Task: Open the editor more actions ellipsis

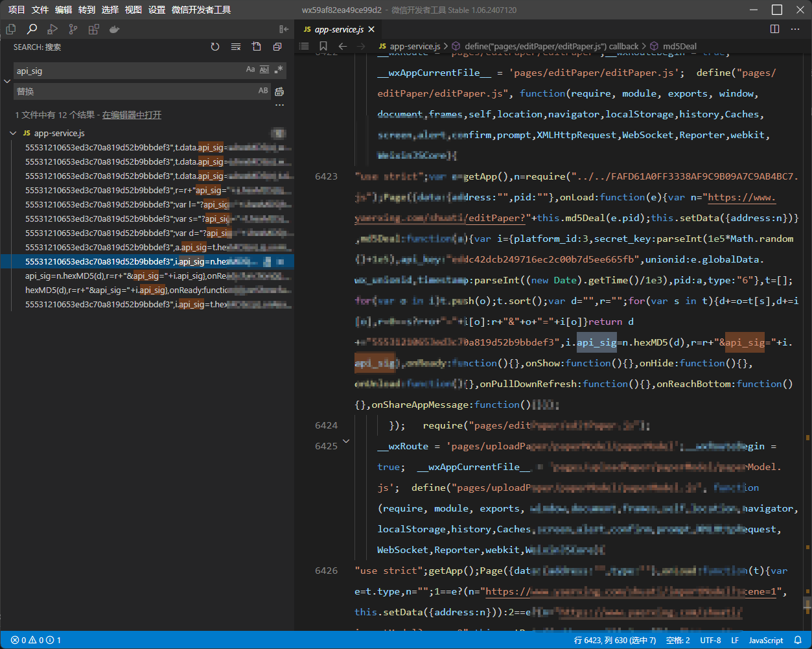Action: coord(795,29)
